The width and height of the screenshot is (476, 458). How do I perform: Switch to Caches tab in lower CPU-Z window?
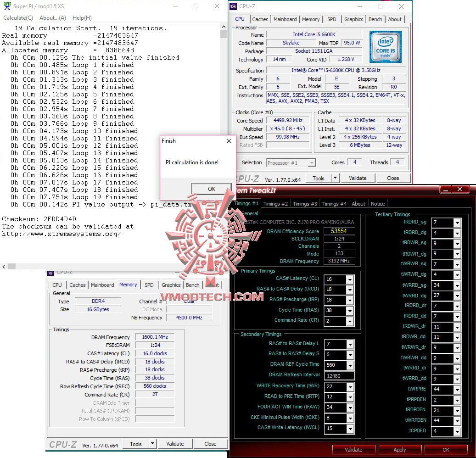point(78,285)
